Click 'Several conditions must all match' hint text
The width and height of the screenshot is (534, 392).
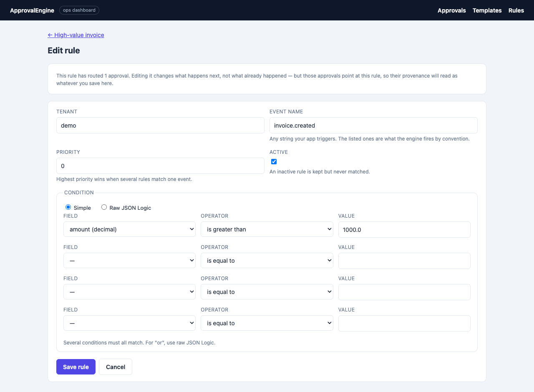(139, 343)
